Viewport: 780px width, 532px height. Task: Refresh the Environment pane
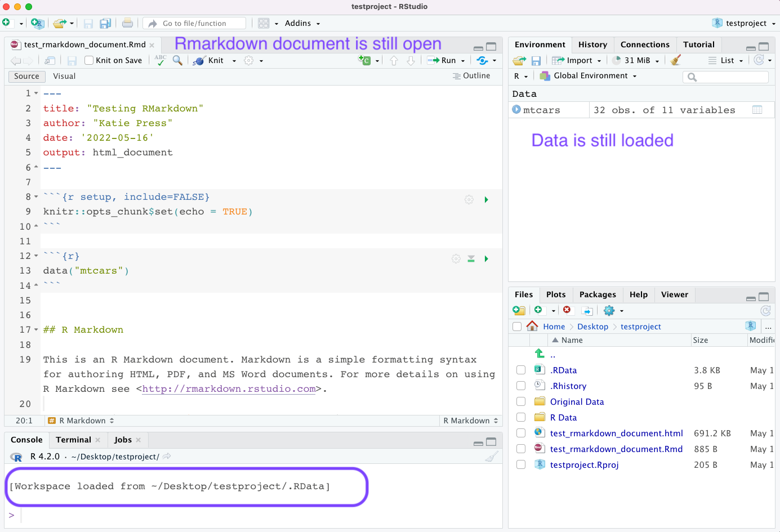[x=759, y=60]
